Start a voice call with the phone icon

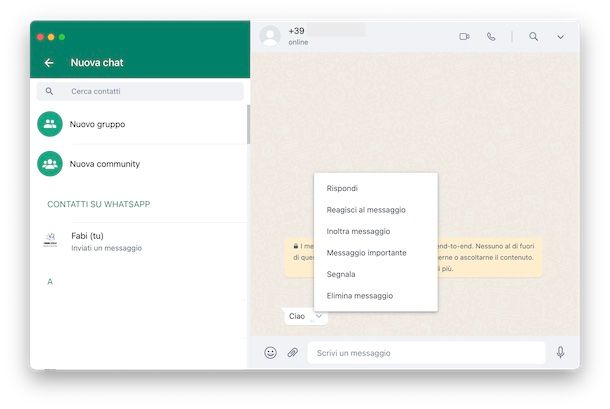coord(491,37)
